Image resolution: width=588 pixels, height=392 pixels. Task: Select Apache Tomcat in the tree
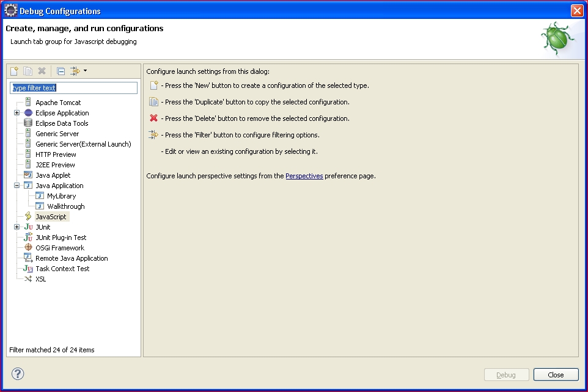point(58,103)
